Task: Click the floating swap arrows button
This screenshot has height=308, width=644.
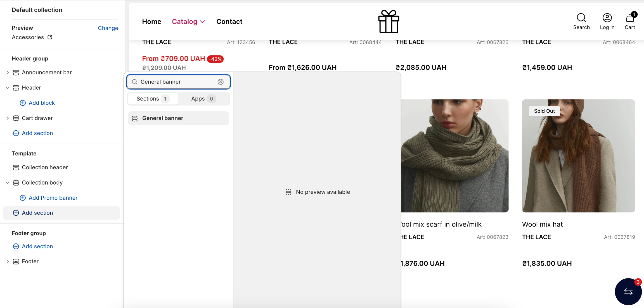Action: click(x=628, y=292)
